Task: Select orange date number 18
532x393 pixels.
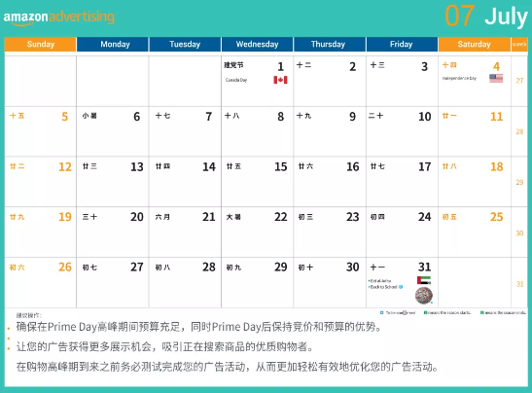Action: pyautogui.click(x=497, y=167)
